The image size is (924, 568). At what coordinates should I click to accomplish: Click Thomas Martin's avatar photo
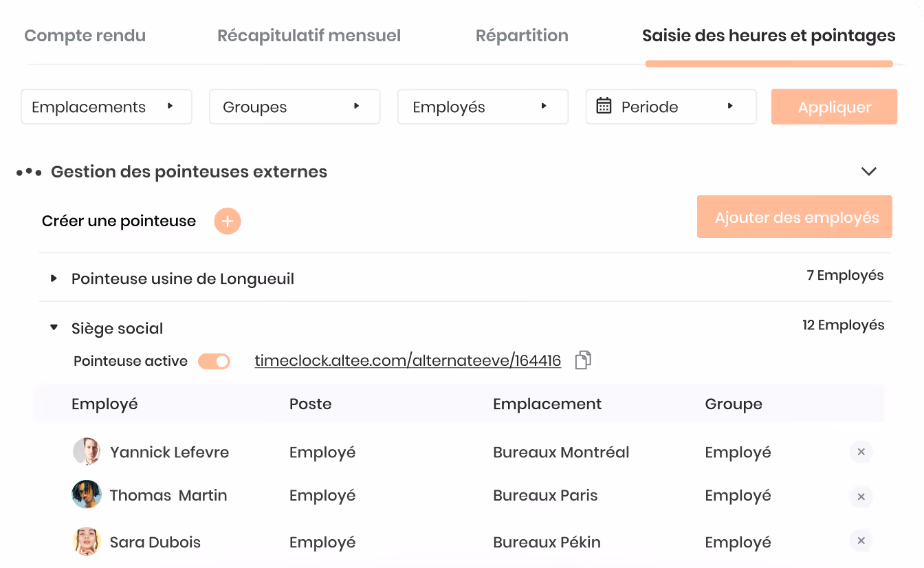(x=87, y=494)
